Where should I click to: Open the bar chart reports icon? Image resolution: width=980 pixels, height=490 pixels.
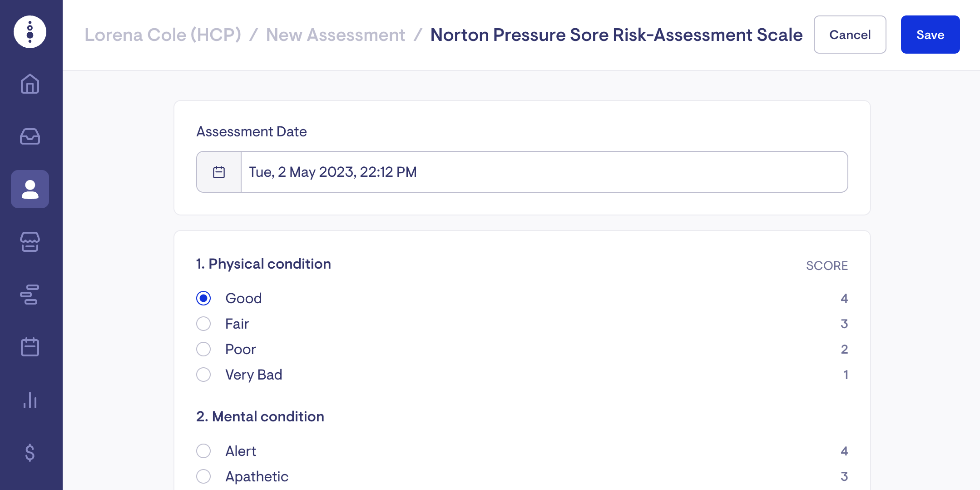[x=30, y=400]
